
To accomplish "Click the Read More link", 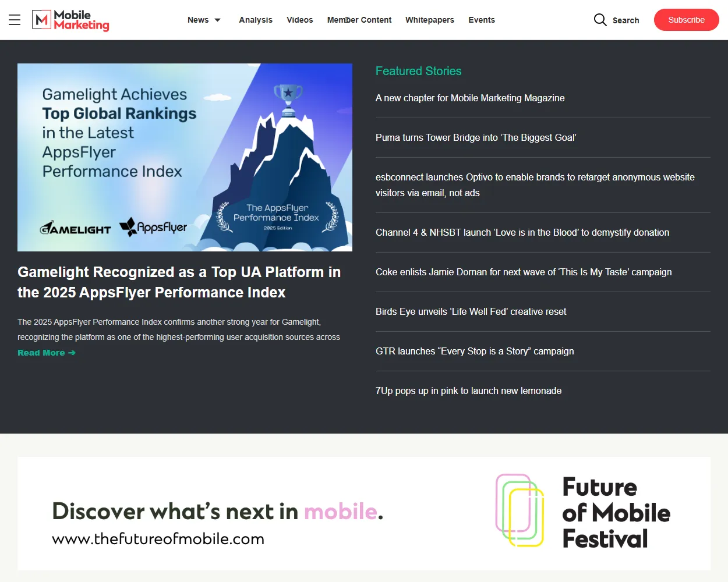I will 47,353.
